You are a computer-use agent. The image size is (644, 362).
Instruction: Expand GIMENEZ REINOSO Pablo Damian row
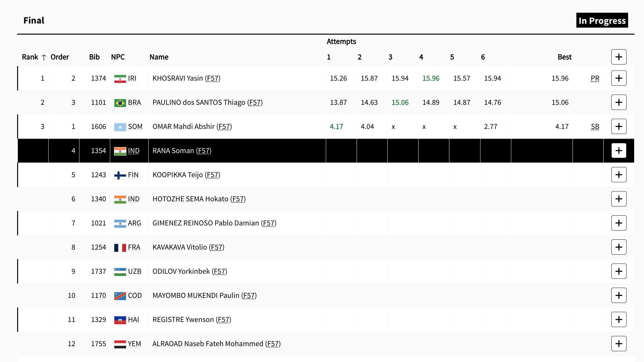[x=619, y=223]
